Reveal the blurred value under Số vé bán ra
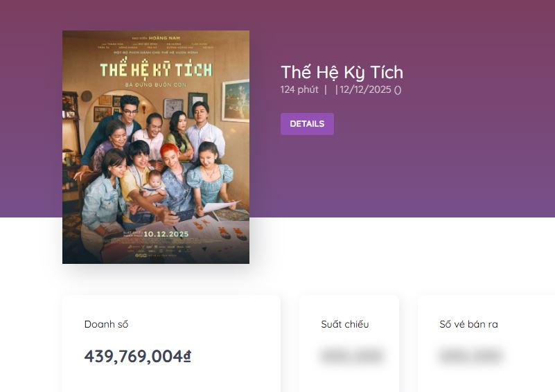The height and width of the screenshot is (392, 555). click(x=471, y=356)
